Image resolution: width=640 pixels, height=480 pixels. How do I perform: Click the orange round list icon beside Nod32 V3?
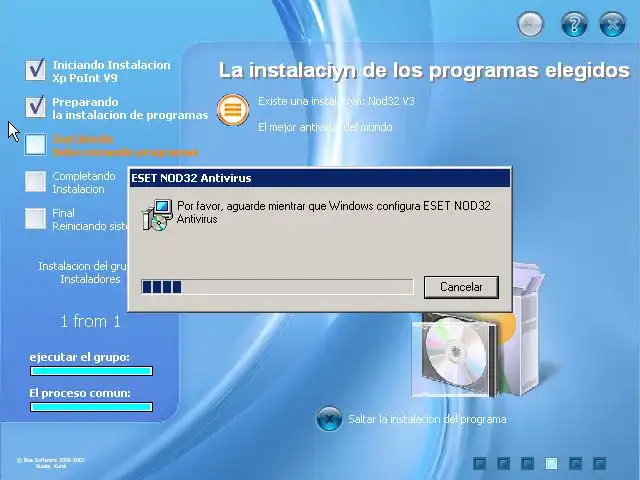pos(233,110)
